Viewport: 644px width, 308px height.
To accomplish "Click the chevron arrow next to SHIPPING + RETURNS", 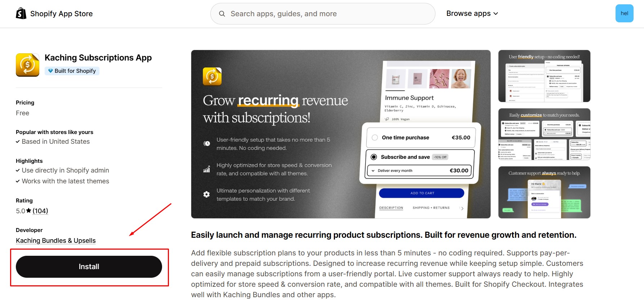I will click(x=462, y=208).
